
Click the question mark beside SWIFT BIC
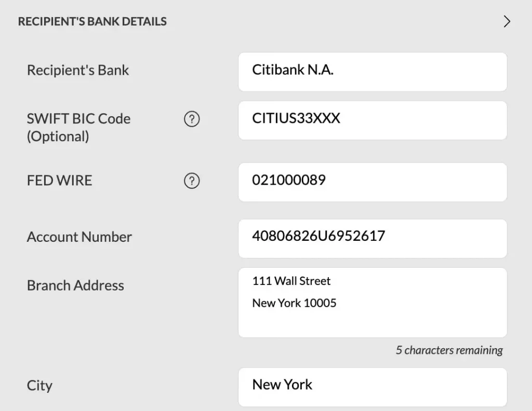coord(192,119)
